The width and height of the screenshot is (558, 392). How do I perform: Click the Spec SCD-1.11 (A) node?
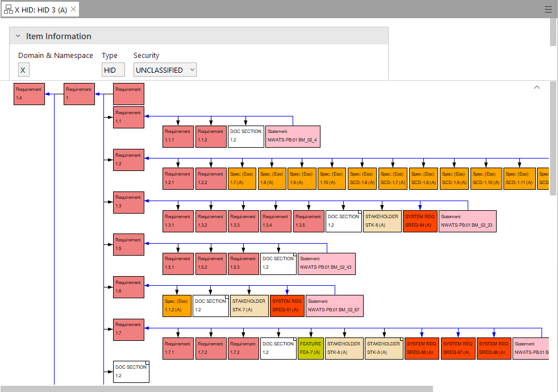coord(519,178)
